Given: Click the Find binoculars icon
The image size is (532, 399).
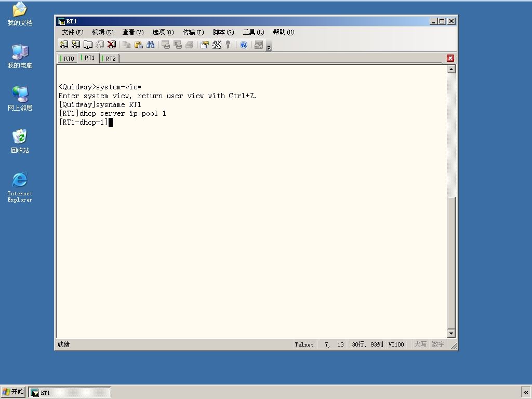Looking at the screenshot, I should (x=150, y=45).
